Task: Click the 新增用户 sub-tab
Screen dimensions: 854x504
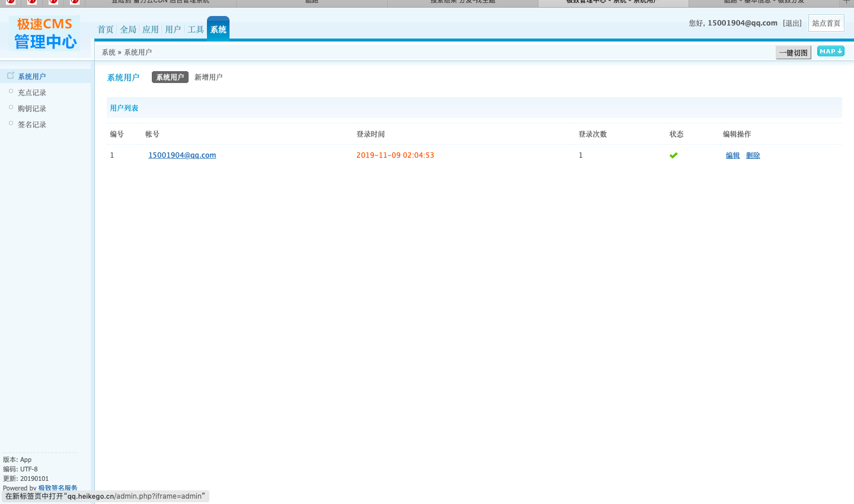Action: (x=208, y=77)
